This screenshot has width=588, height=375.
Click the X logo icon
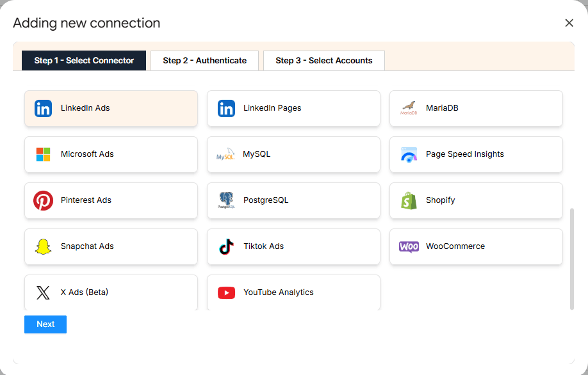43,292
